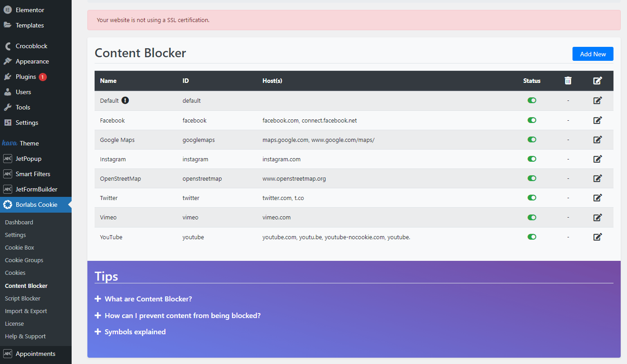
Task: Go to the Cookie Box submenu
Action: [19, 247]
